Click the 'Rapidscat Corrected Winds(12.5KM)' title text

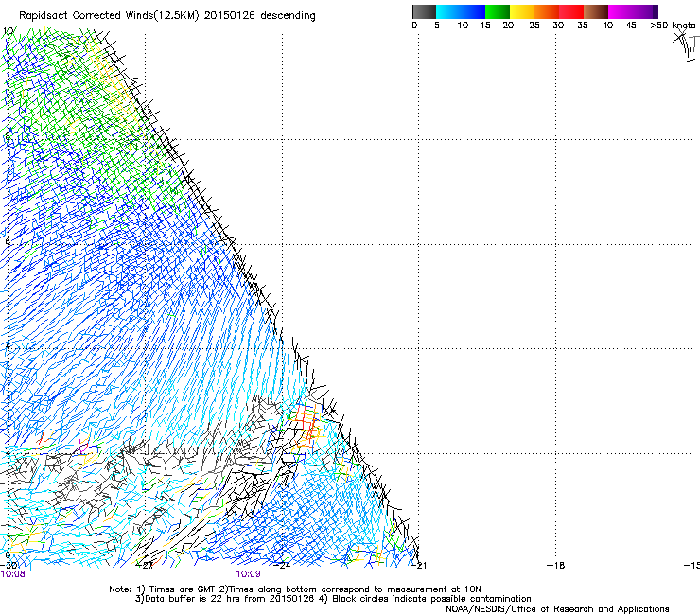109,16
